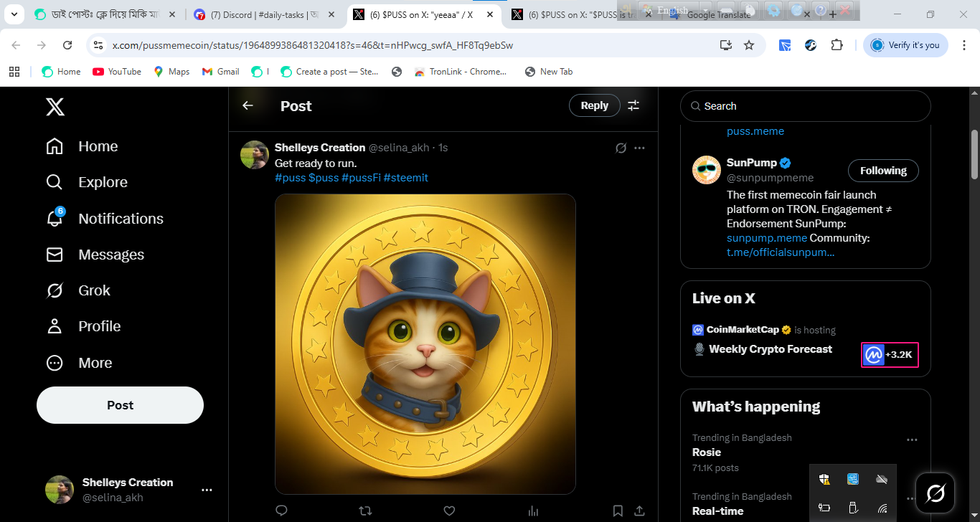Go back with the Post header arrow
980x522 pixels.
tap(248, 105)
